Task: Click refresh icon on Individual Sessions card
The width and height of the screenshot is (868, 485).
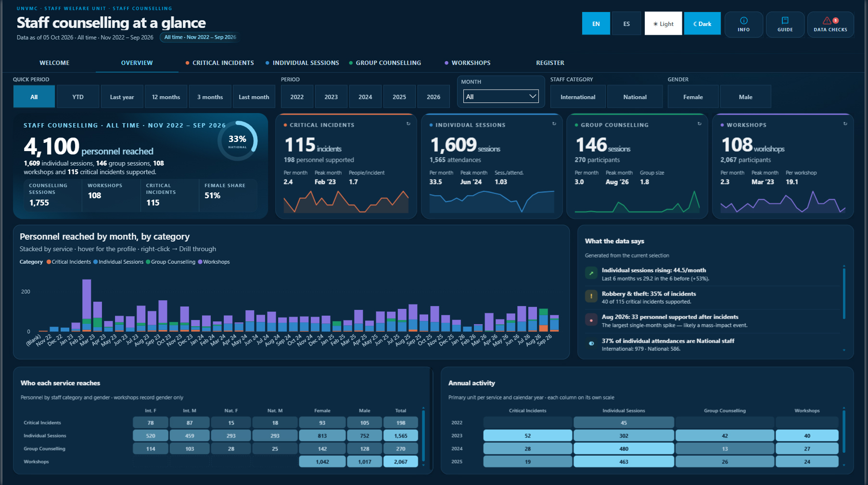Action: point(554,124)
